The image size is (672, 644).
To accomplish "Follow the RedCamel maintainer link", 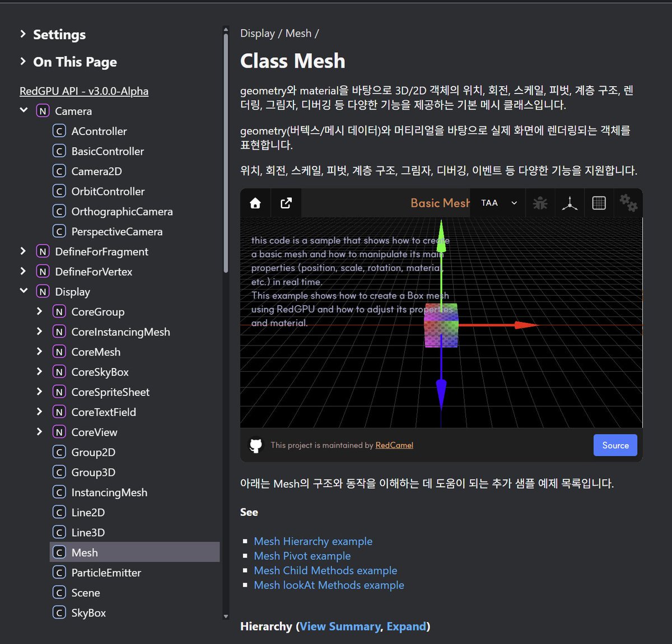I will [394, 445].
